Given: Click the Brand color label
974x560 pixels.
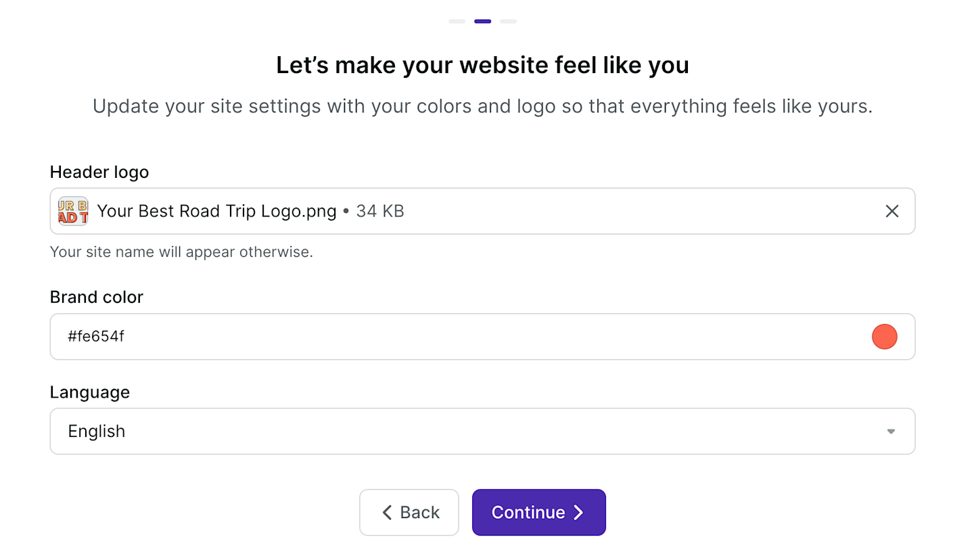Looking at the screenshot, I should point(97,297).
